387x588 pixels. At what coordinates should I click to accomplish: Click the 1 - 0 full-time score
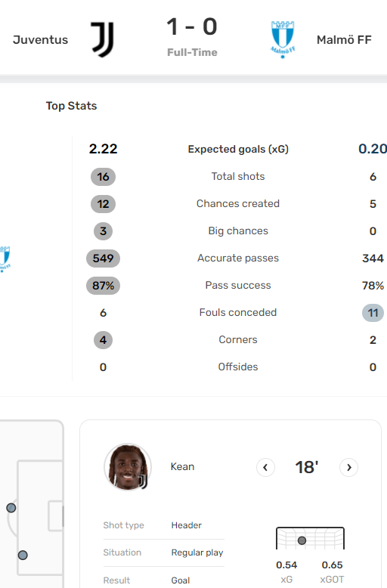192,27
